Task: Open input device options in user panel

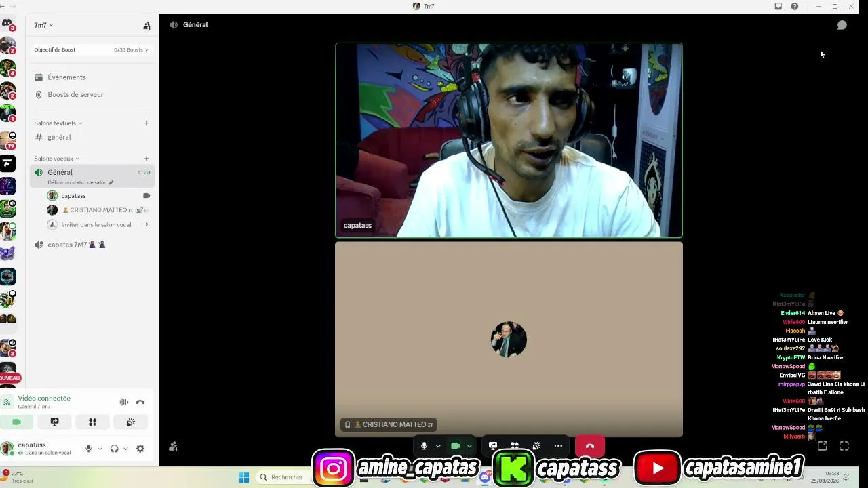Action: click(x=100, y=449)
